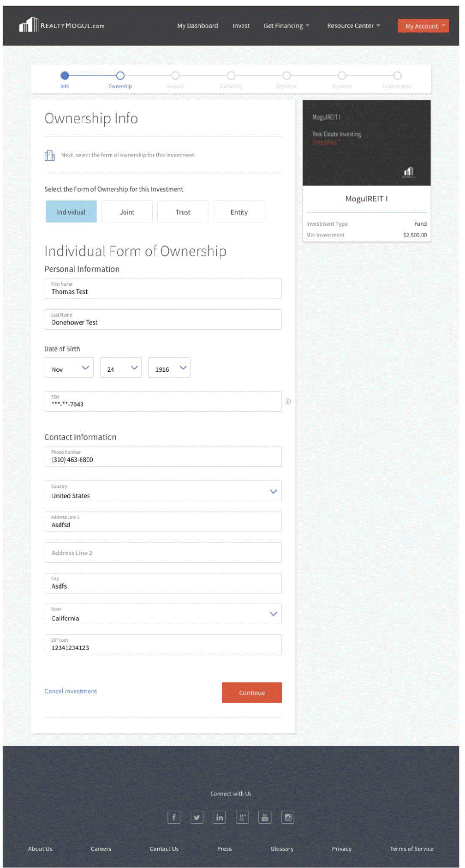The width and height of the screenshot is (465, 868).
Task: Select Joint form of ownership
Action: tap(127, 212)
